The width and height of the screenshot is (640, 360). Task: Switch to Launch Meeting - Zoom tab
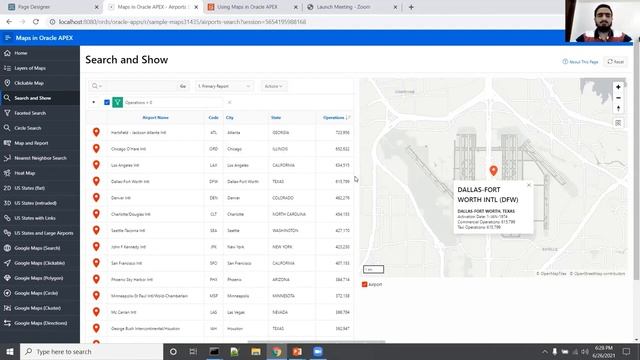click(x=352, y=7)
